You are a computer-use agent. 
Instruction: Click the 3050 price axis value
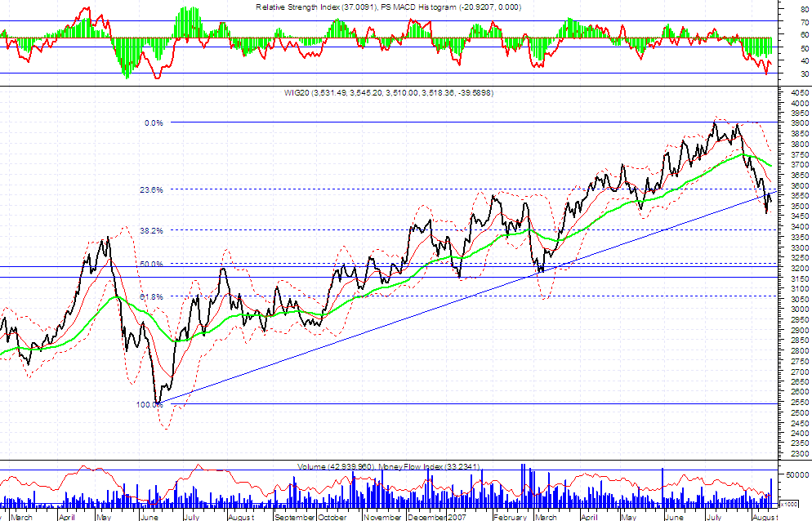[x=800, y=299]
